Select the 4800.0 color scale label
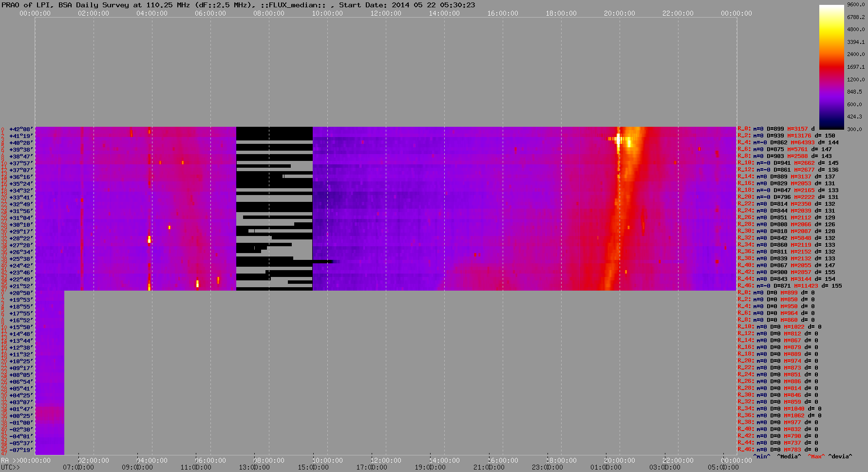This screenshot has height=472, width=868. (x=856, y=29)
